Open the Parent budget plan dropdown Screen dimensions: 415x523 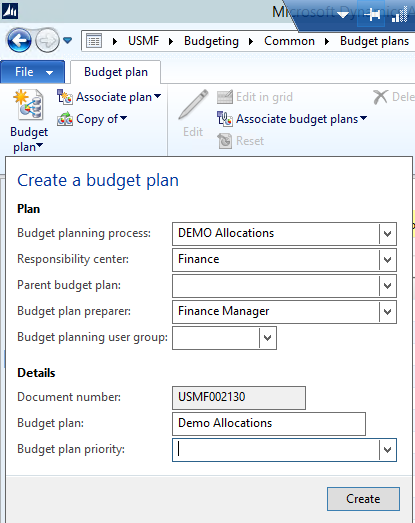coord(388,286)
